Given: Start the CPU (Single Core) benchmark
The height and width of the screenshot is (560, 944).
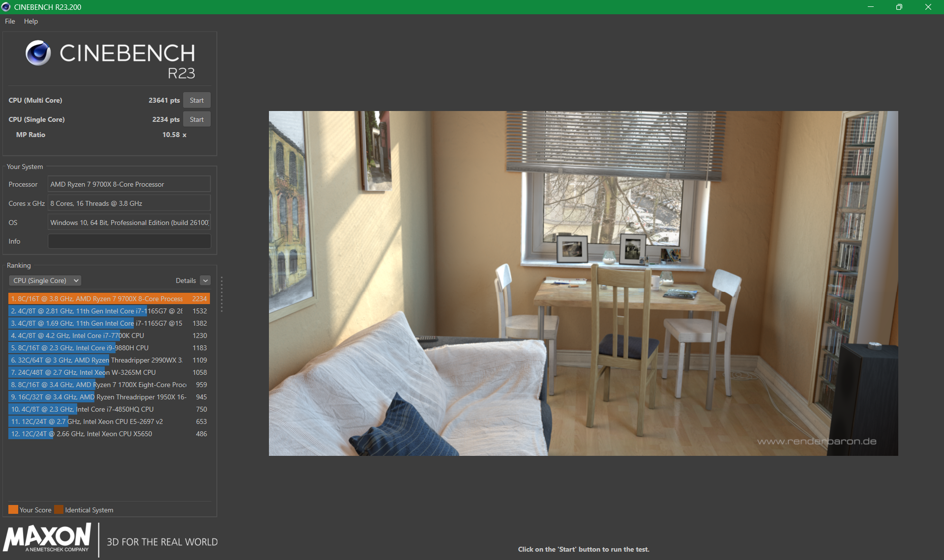Looking at the screenshot, I should click(197, 119).
